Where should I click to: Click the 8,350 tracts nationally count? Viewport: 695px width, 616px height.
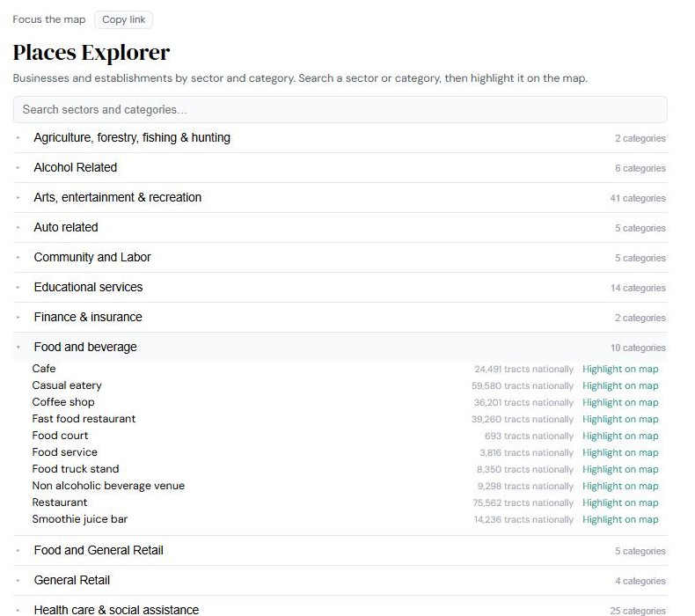[x=525, y=469]
